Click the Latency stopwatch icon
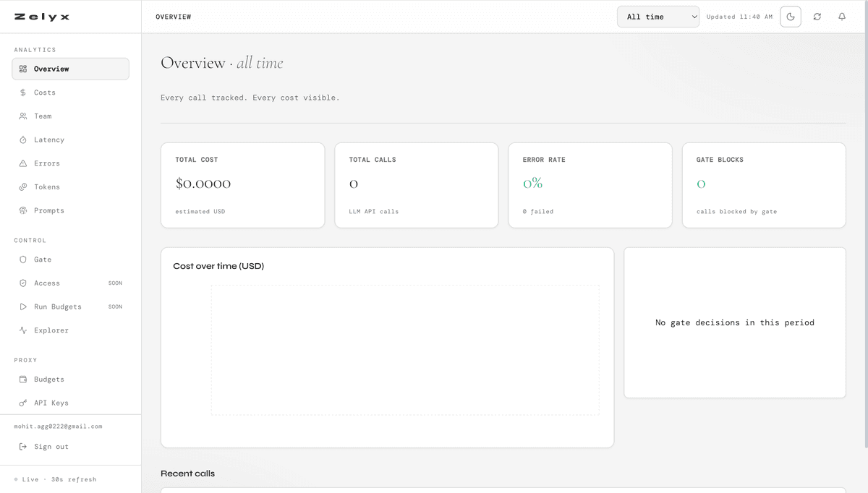 click(23, 140)
